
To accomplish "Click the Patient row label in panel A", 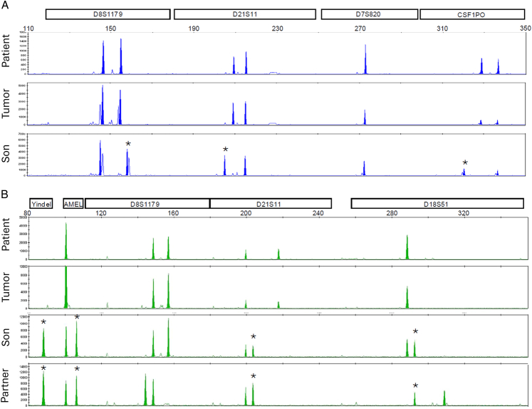I will tap(6, 51).
